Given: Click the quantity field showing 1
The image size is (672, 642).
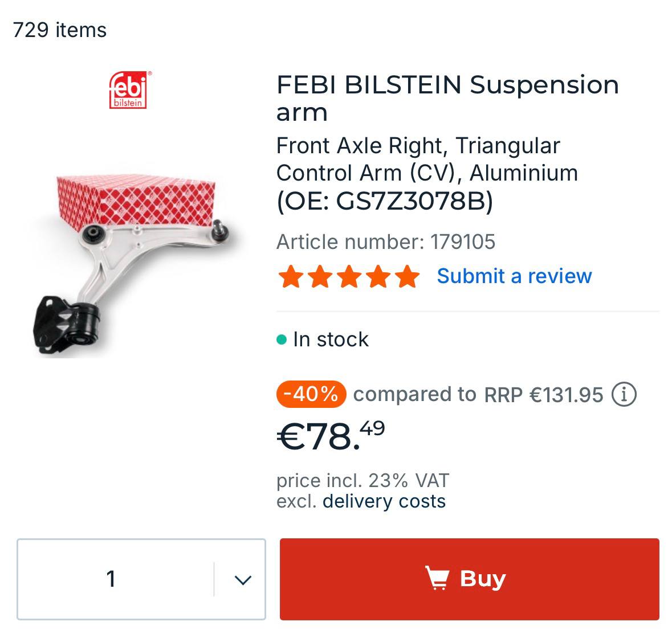Looking at the screenshot, I should [112, 579].
